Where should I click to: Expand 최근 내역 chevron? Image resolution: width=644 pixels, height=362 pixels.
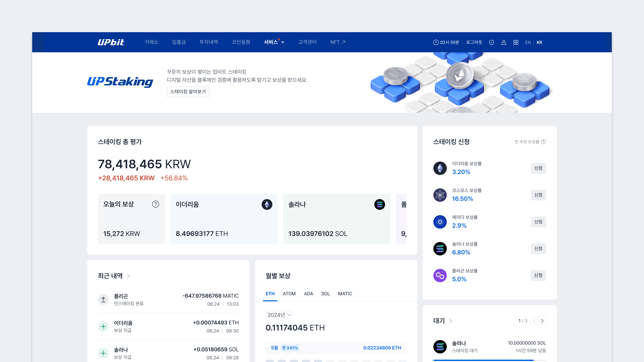tap(128, 276)
